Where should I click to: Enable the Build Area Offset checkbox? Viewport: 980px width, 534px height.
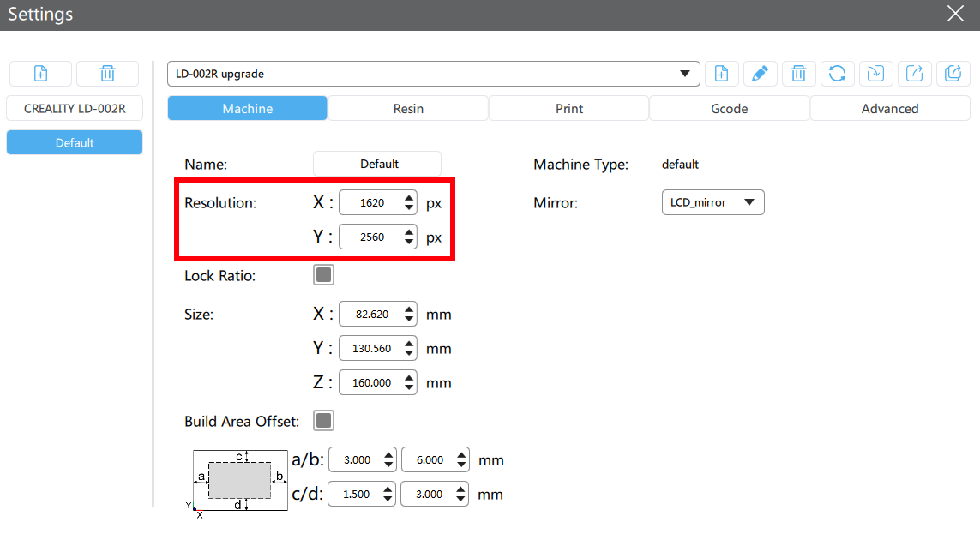tap(323, 421)
